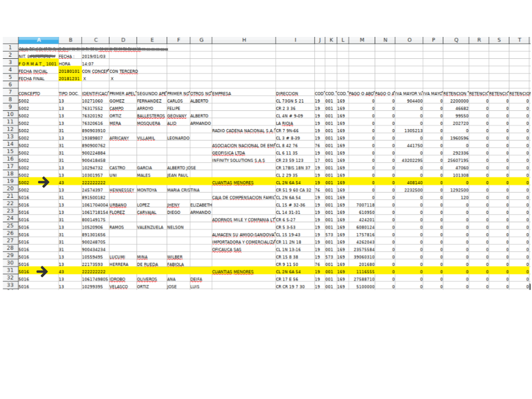Click the black arrow in row 31
This screenshot has width=532, height=399.
(x=45, y=271)
